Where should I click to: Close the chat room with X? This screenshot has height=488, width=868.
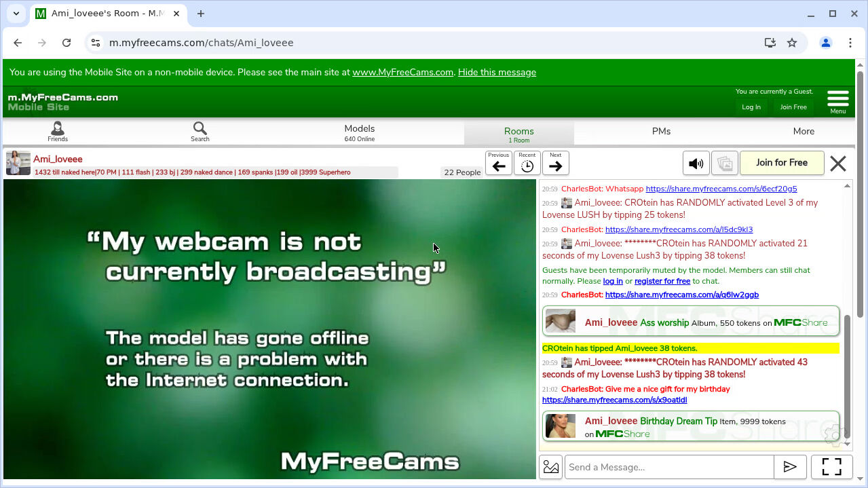pyautogui.click(x=838, y=164)
